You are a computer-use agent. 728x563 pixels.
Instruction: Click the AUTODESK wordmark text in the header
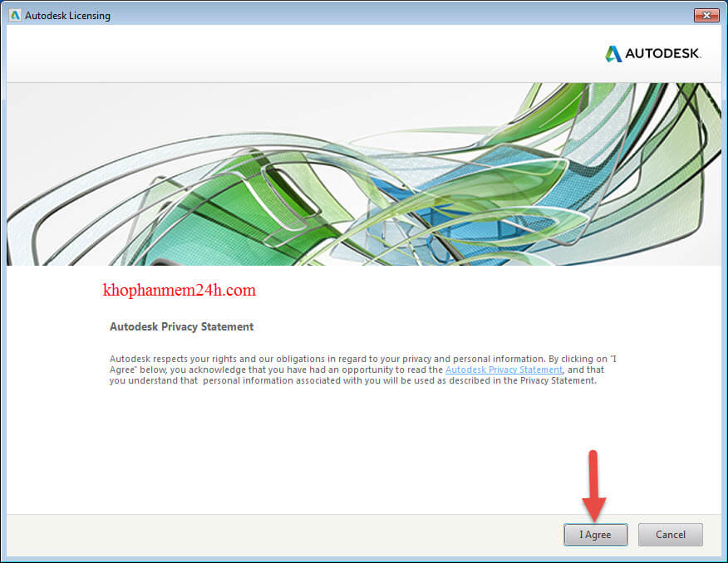coord(663,54)
